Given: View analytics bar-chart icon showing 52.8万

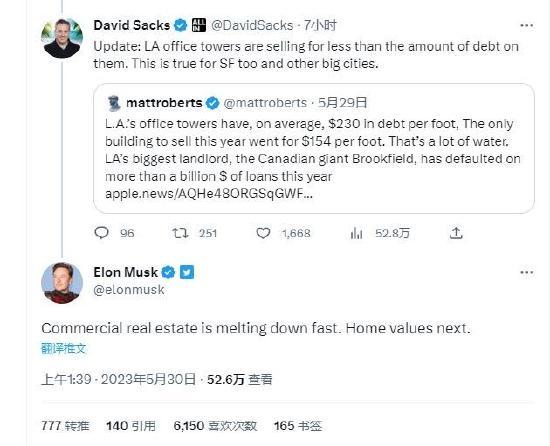Looking at the screenshot, I should (356, 233).
